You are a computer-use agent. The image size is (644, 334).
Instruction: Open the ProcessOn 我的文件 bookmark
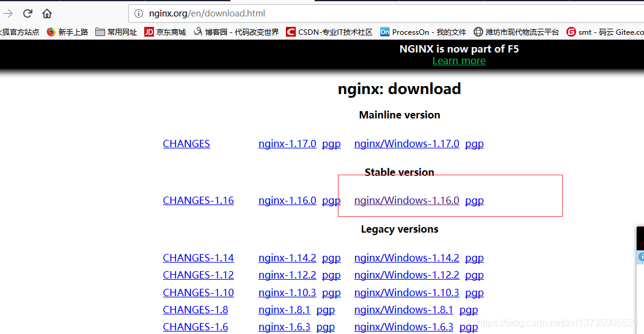coord(423,32)
